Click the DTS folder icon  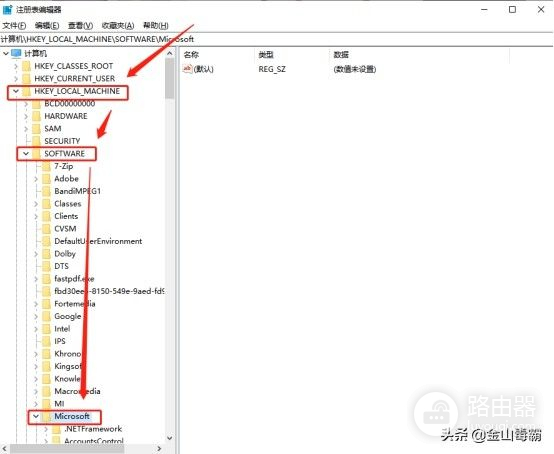pos(46,266)
